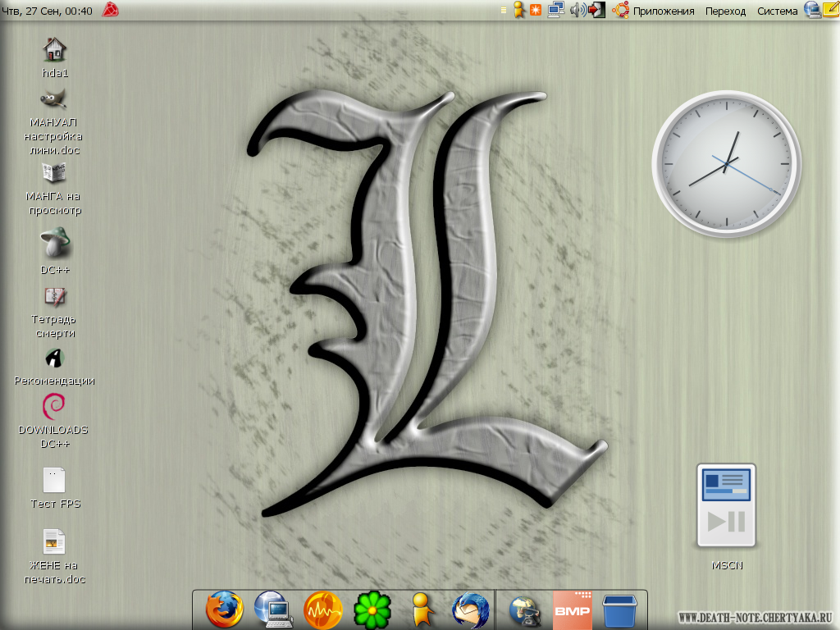Open Thunderbird mail from the dock
Image resolution: width=840 pixels, height=630 pixels.
pyautogui.click(x=471, y=610)
